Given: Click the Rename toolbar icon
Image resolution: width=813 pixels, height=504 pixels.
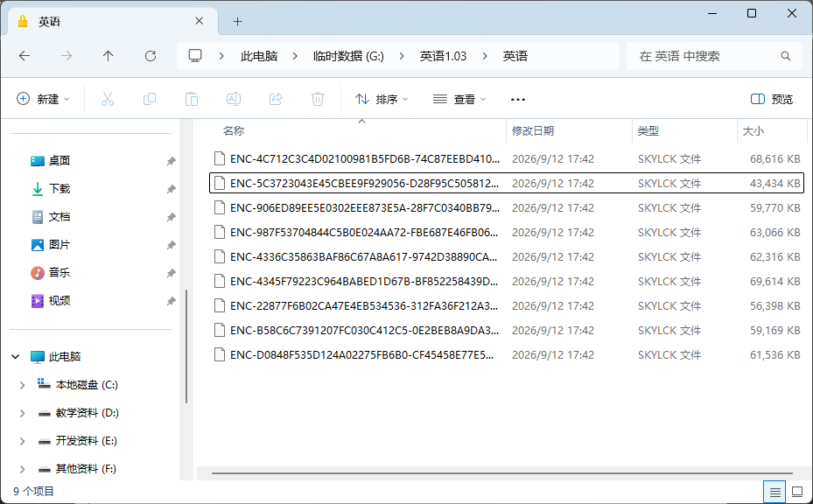Looking at the screenshot, I should point(234,99).
